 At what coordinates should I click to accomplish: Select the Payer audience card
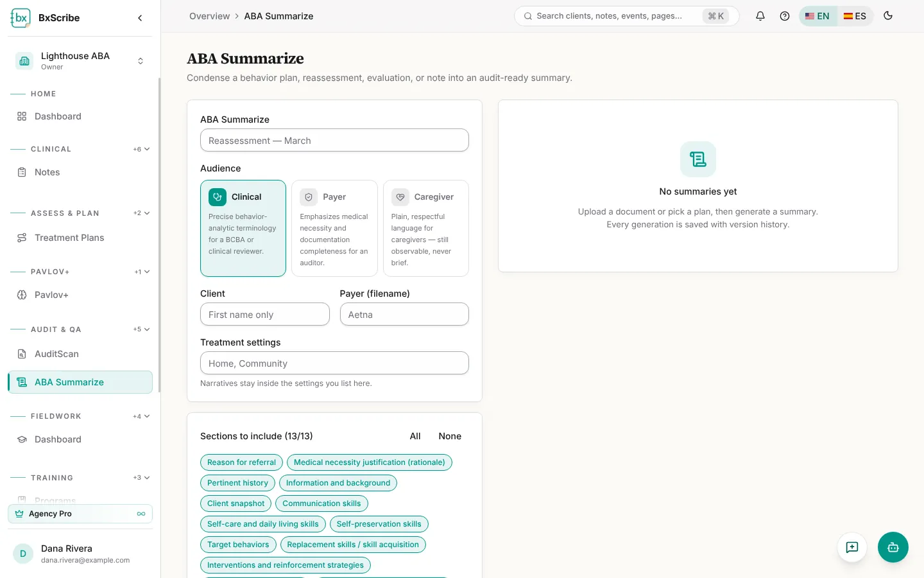pos(334,228)
